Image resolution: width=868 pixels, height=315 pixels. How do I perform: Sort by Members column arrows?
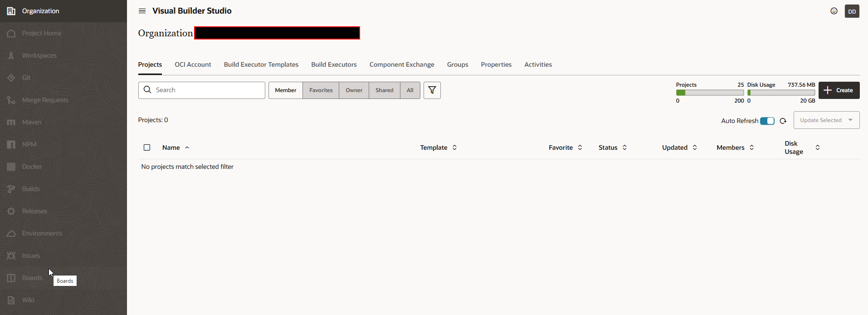pyautogui.click(x=751, y=148)
